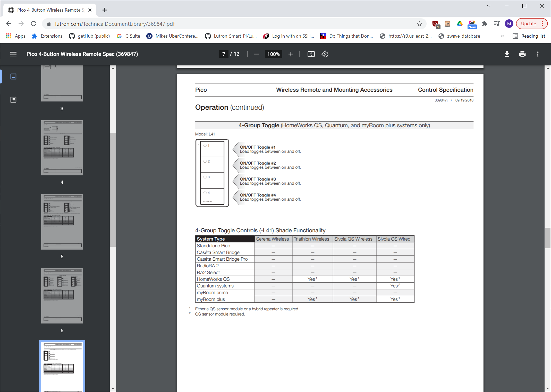
Task: Show the page thumbnails view
Action: 13,76
